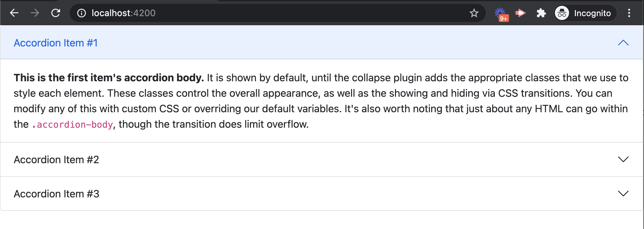Open the extension showing the 9+ badge
The height and width of the screenshot is (229, 644).
[x=501, y=14]
